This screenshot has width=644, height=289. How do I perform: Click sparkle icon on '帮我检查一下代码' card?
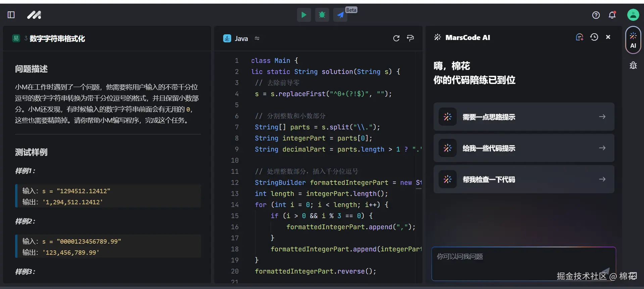[448, 179]
